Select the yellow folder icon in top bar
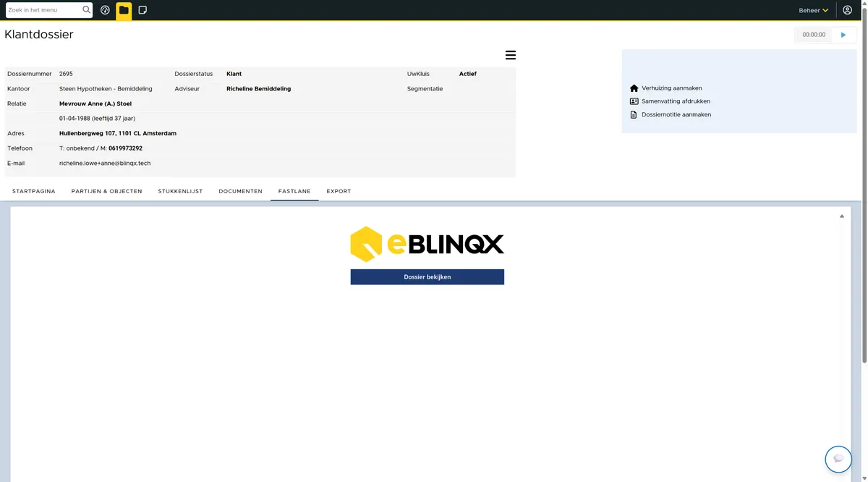Screen dimensions: 868x482 point(124,10)
